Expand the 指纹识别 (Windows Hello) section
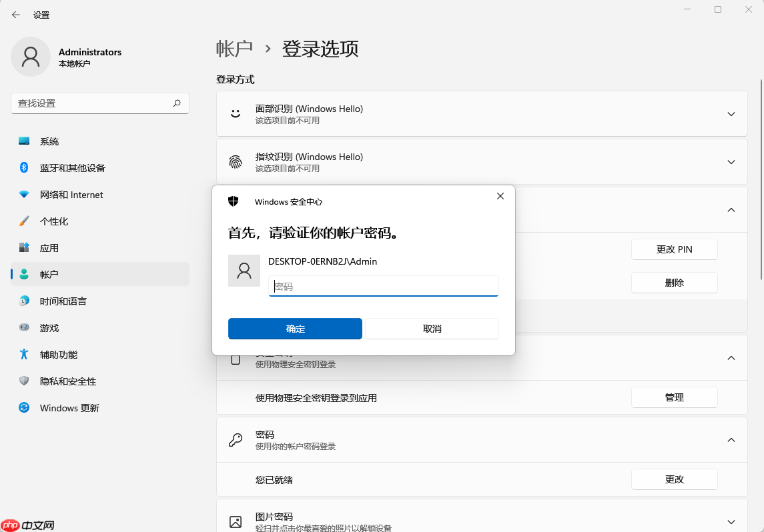 pos(731,161)
